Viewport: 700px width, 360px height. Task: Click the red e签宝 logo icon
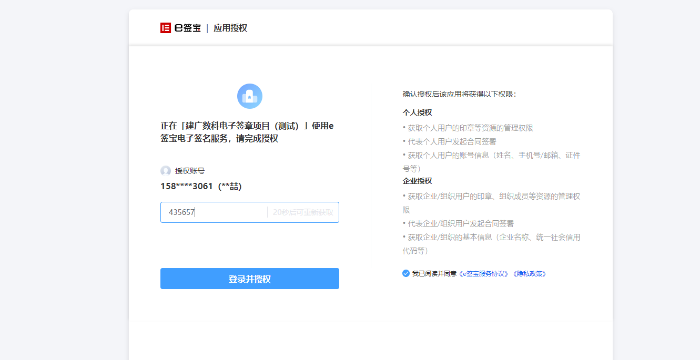pyautogui.click(x=166, y=28)
